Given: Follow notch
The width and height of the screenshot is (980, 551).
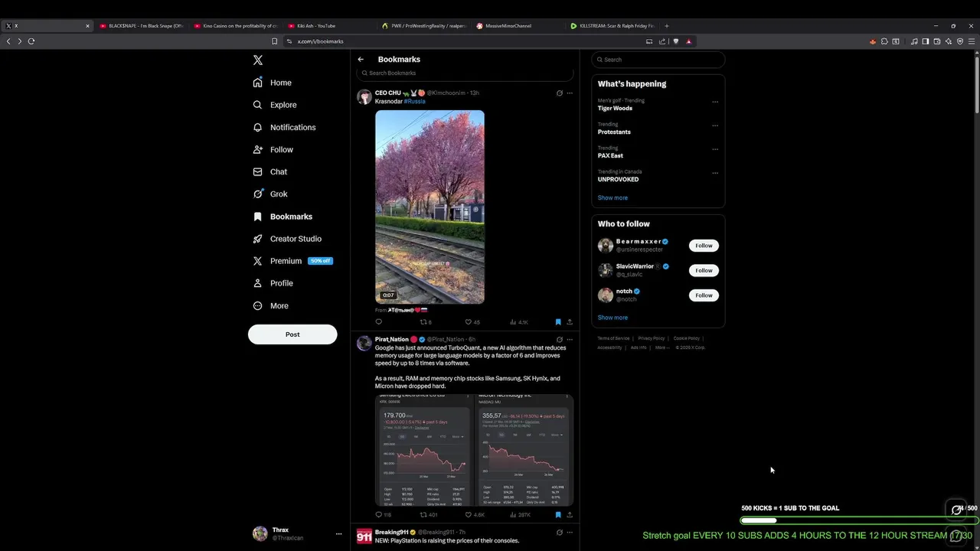Looking at the screenshot, I should (x=704, y=295).
